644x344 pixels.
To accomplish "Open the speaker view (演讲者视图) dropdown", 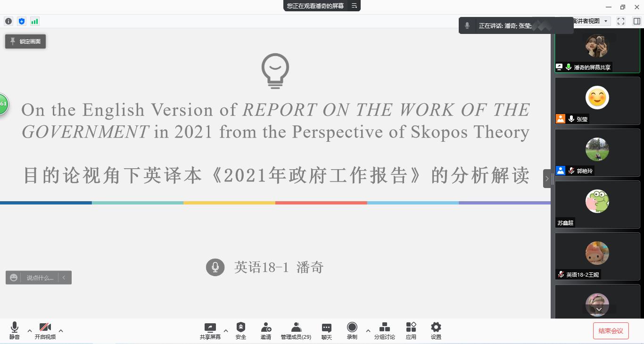I will click(x=591, y=21).
